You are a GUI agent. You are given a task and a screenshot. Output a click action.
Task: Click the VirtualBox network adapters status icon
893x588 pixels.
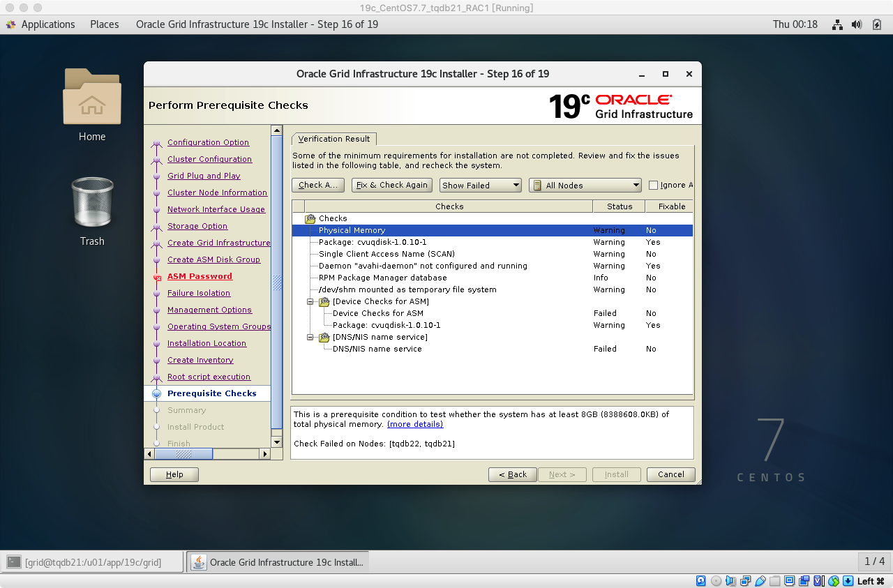[746, 581]
